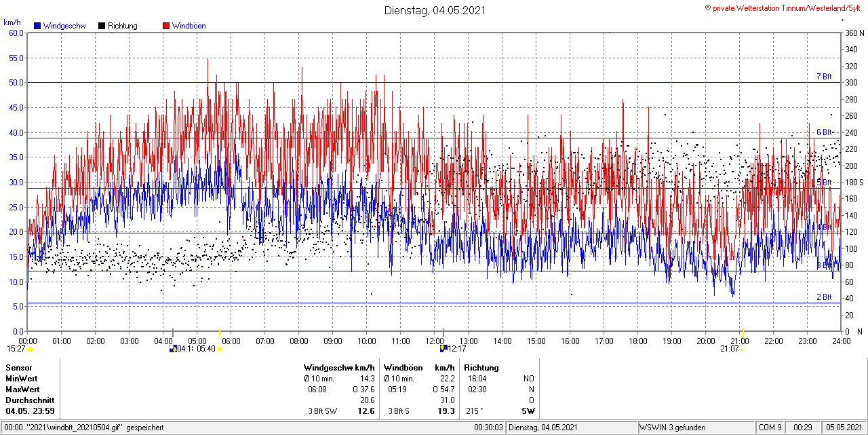Viewport: 868px width, 435px height.
Task: Click the private Wetterstation Tinnum copyright text
Action: click(x=783, y=7)
